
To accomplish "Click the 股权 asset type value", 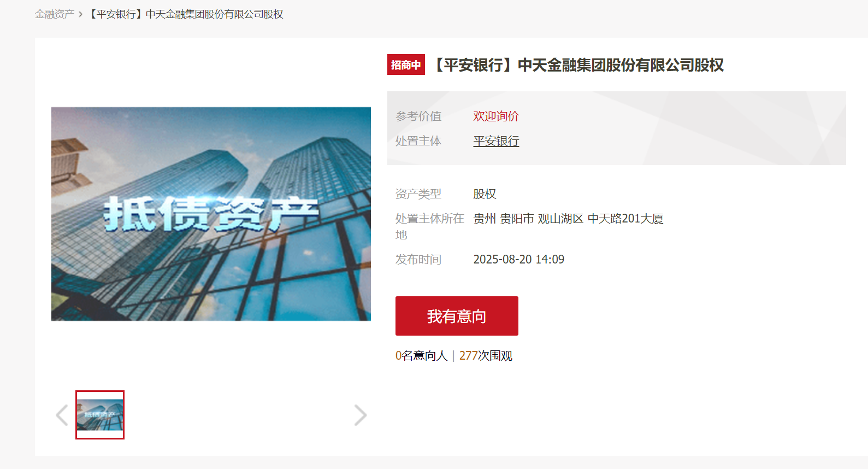I will pyautogui.click(x=485, y=194).
